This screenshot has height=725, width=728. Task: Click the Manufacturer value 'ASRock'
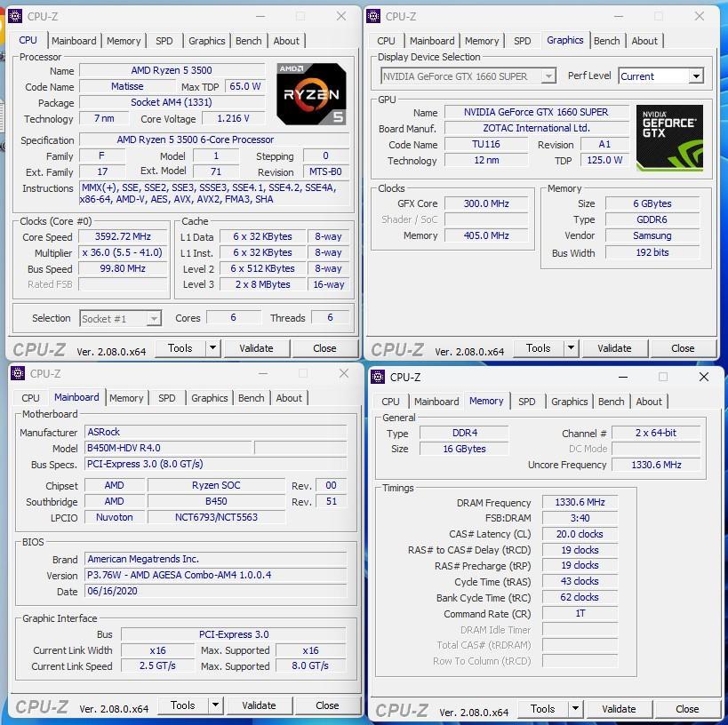(216, 432)
